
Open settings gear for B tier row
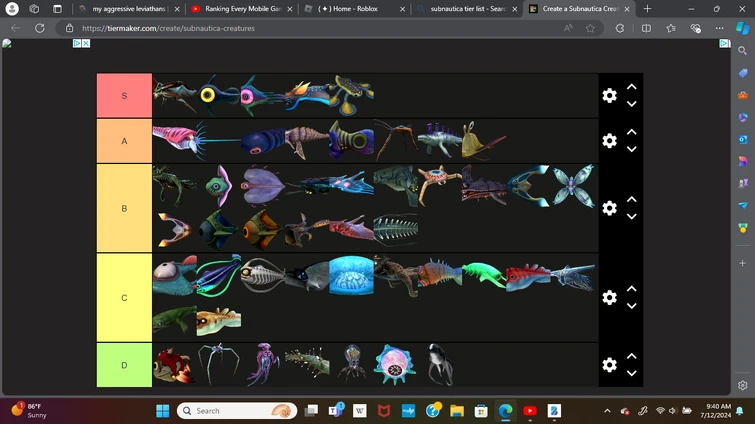pos(610,208)
